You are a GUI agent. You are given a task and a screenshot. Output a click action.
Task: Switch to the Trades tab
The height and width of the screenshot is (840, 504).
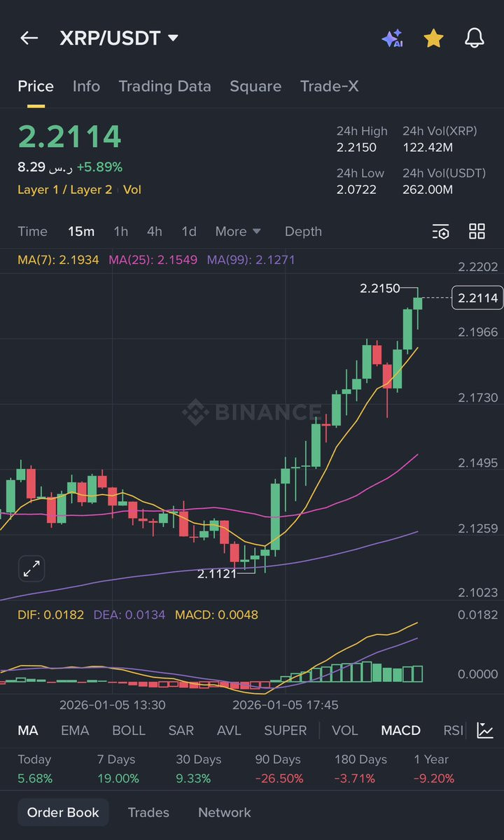[x=148, y=813]
